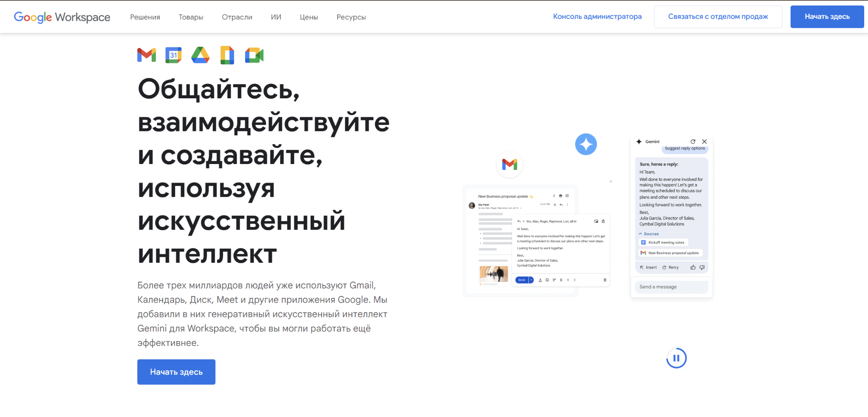
Task: Click the Gmail icon above the headline
Action: tap(147, 55)
